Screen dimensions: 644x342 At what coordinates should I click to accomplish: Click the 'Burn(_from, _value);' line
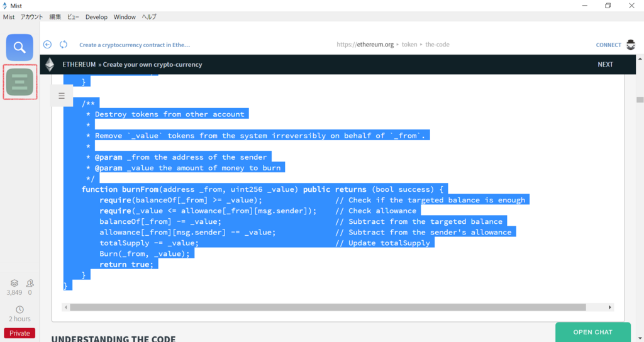(145, 254)
